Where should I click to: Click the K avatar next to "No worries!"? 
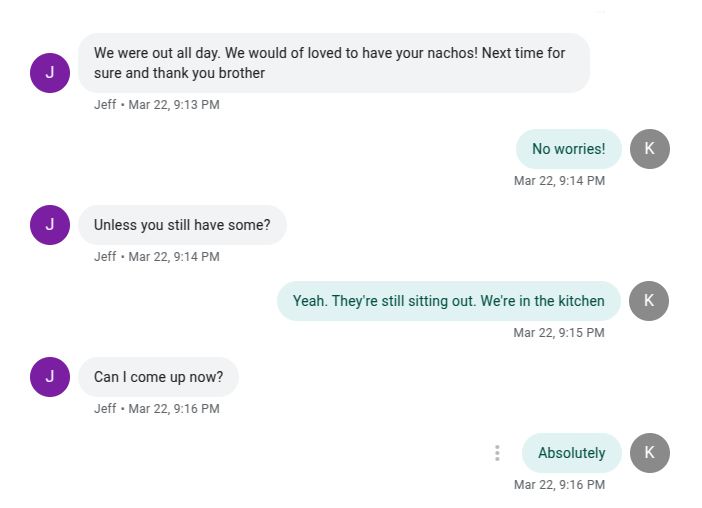point(650,149)
